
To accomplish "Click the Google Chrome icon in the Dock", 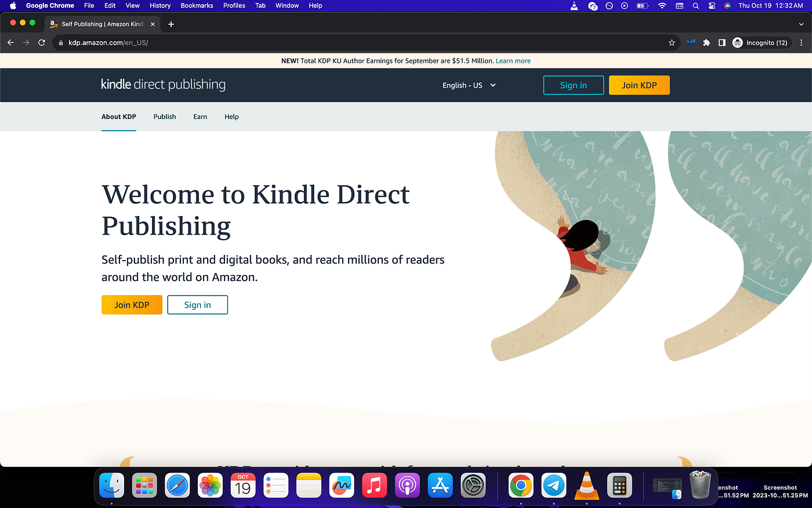I will (x=521, y=485).
